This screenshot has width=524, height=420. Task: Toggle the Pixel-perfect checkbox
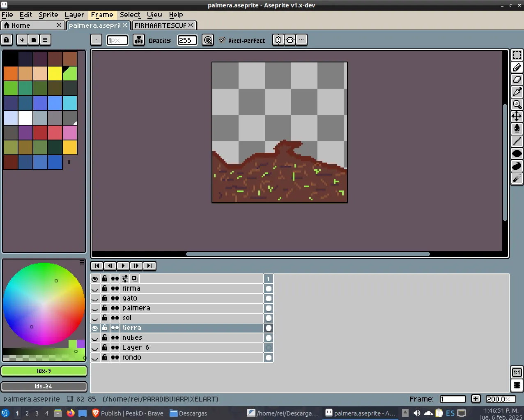click(x=242, y=40)
